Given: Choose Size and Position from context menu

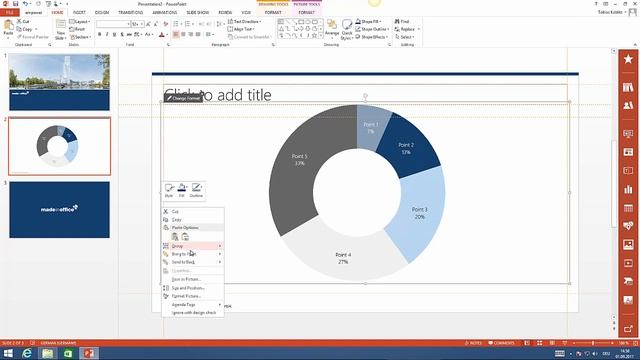Looking at the screenshot, I should [193, 288].
